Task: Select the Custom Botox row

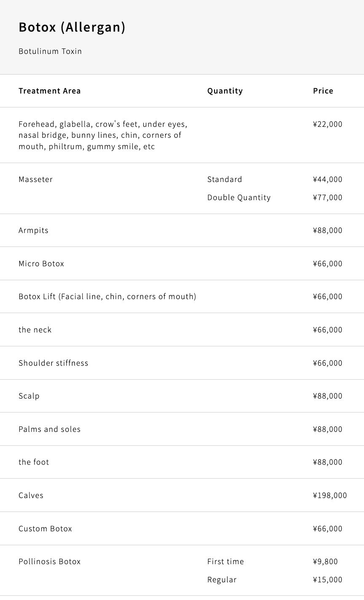Action: tap(45, 529)
